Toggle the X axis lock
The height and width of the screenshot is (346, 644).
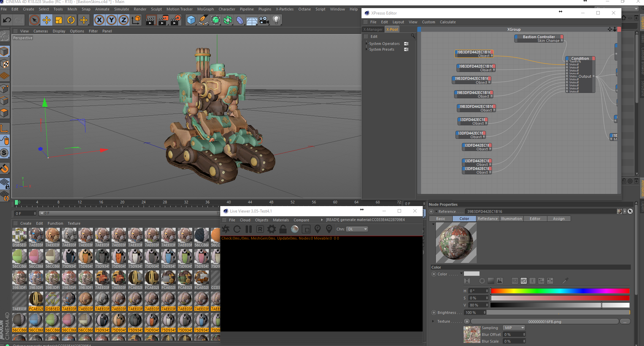tap(99, 20)
